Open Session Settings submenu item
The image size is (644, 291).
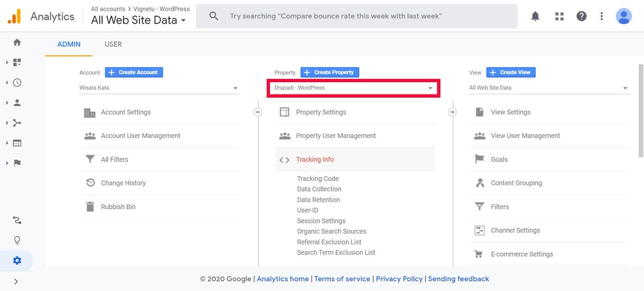coord(321,221)
